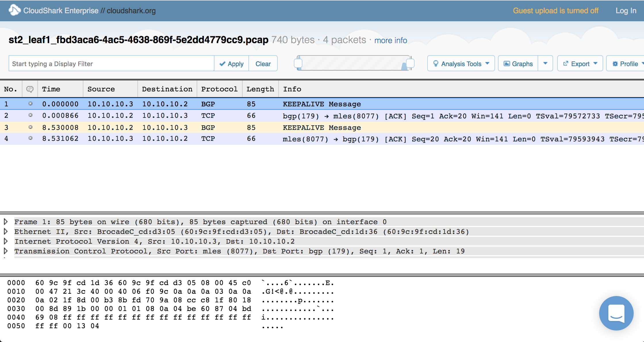Screen dimensions: 644x342
Task: Sort by the Protocol column header
Action: [219, 89]
